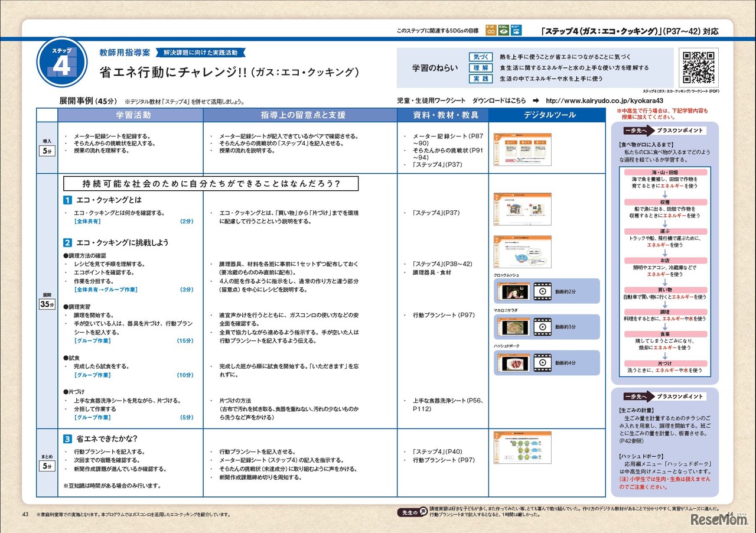Play the ハッシュドポーク video film icon

tap(541, 363)
